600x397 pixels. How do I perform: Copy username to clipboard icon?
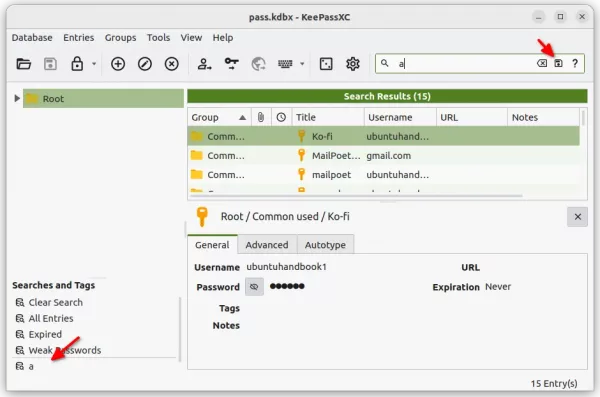204,64
